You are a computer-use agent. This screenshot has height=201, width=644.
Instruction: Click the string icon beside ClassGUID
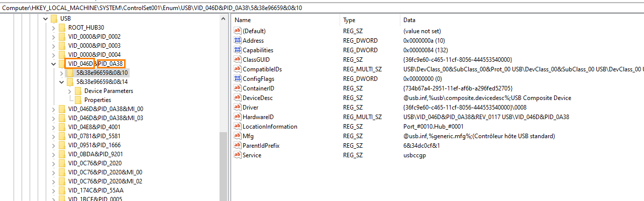[238, 60]
